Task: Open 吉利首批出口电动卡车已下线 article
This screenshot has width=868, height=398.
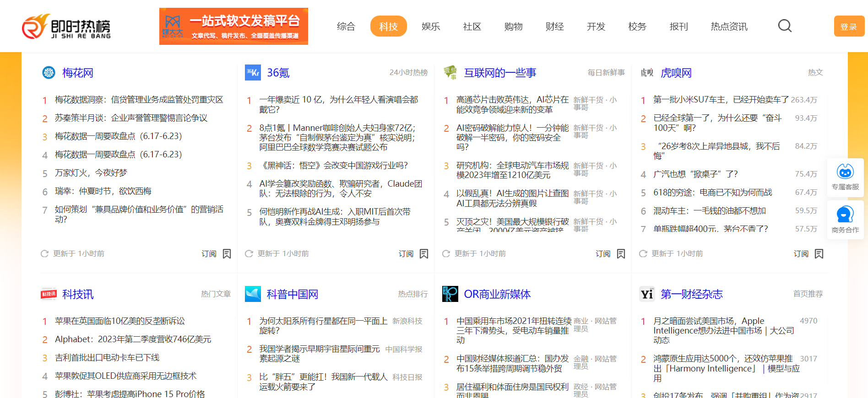Action: pyautogui.click(x=107, y=358)
